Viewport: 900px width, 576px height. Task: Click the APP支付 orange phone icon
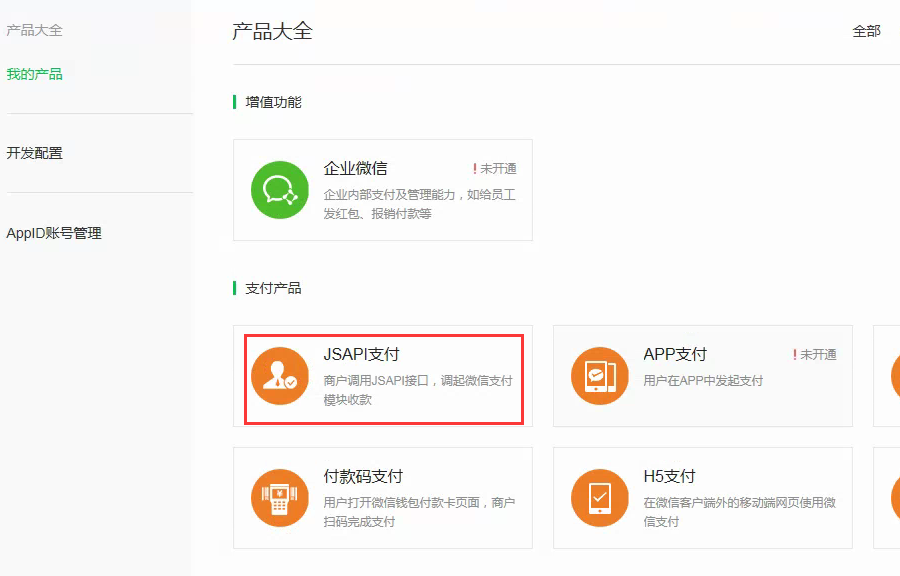coord(600,376)
